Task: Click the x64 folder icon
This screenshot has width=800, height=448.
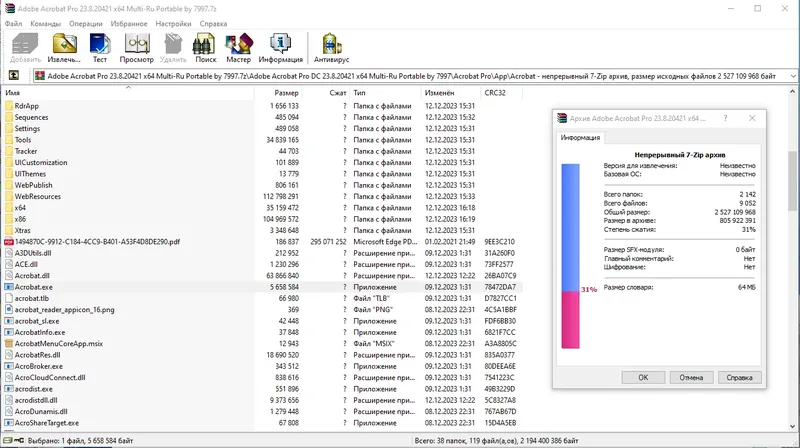Action: [x=9, y=208]
